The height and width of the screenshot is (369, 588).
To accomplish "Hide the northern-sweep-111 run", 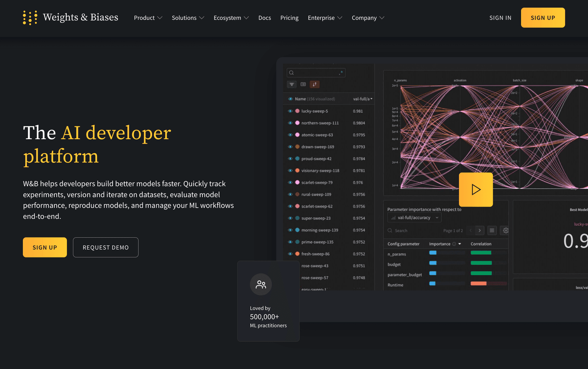I will (290, 123).
